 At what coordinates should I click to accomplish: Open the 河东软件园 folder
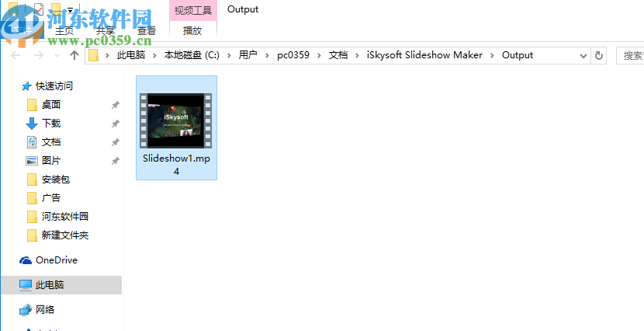coord(65,217)
